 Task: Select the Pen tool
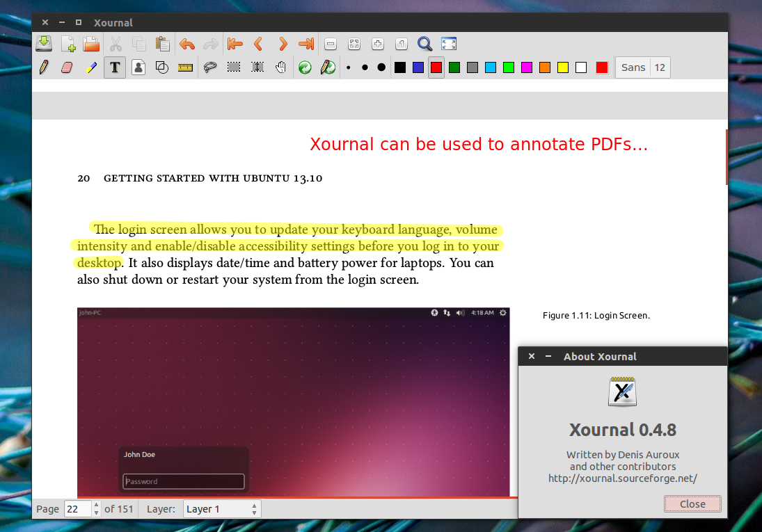coord(43,67)
